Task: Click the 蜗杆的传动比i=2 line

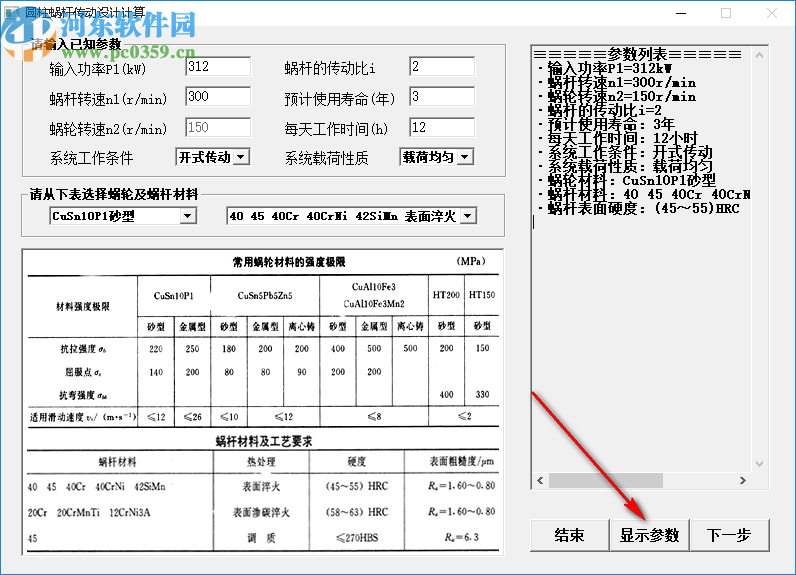Action: tap(600, 110)
